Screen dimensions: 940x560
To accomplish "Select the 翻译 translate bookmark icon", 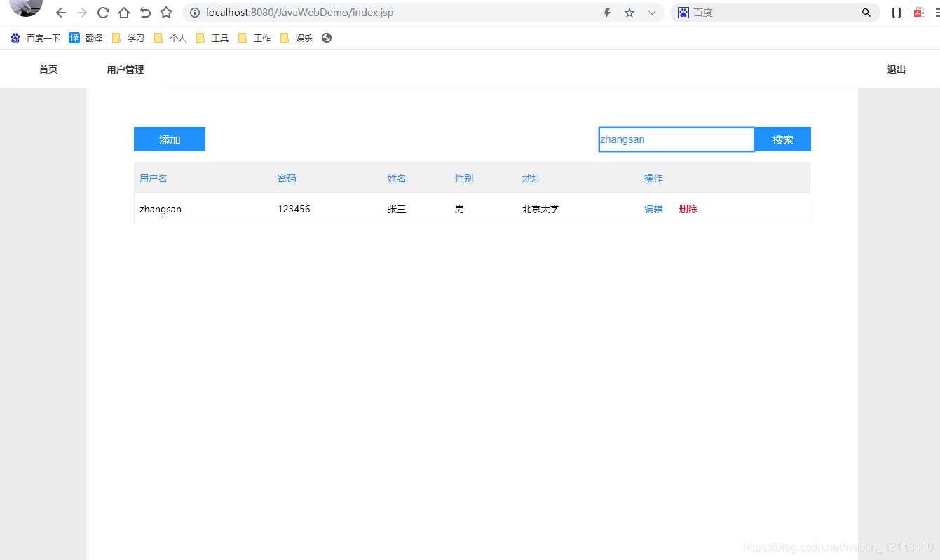I will (x=74, y=38).
